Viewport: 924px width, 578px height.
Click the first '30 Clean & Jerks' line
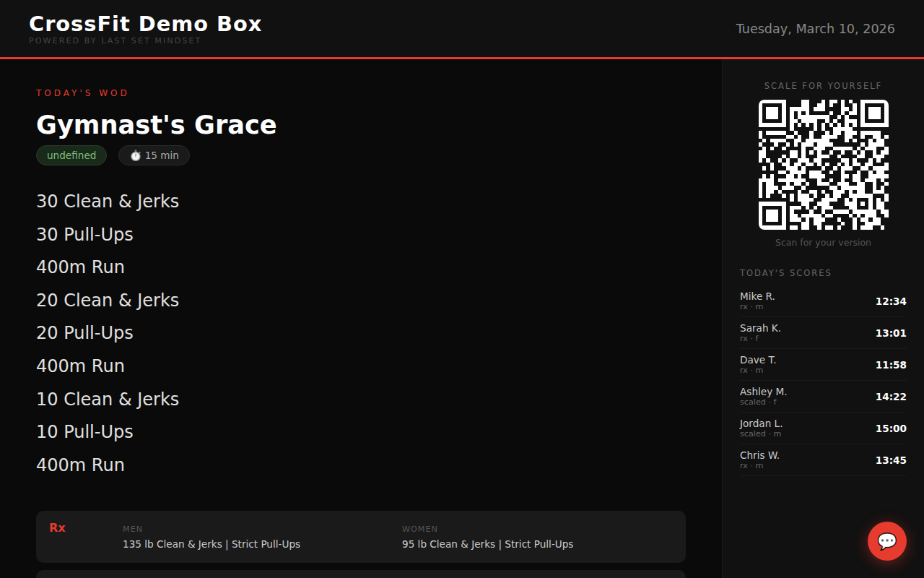108,201
